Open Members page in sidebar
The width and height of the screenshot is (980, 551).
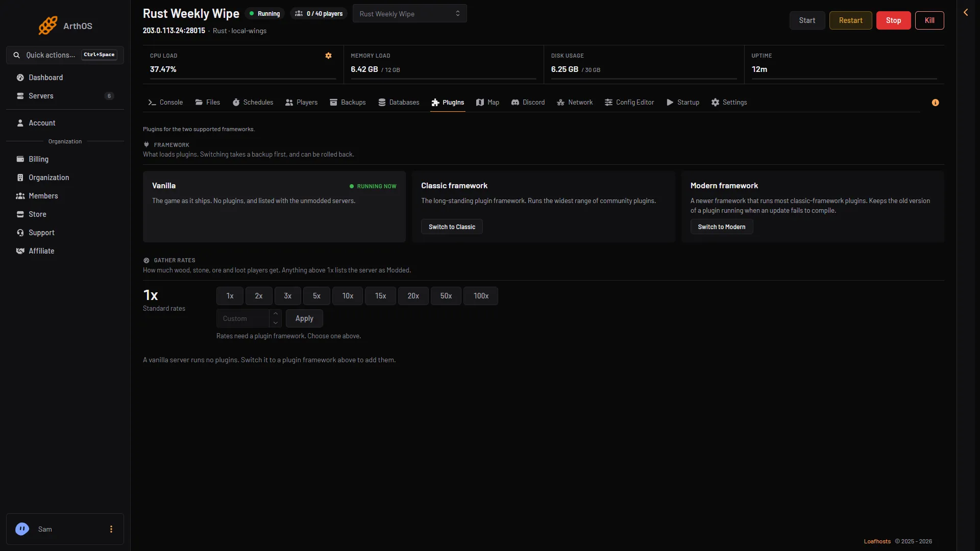pos(65,196)
